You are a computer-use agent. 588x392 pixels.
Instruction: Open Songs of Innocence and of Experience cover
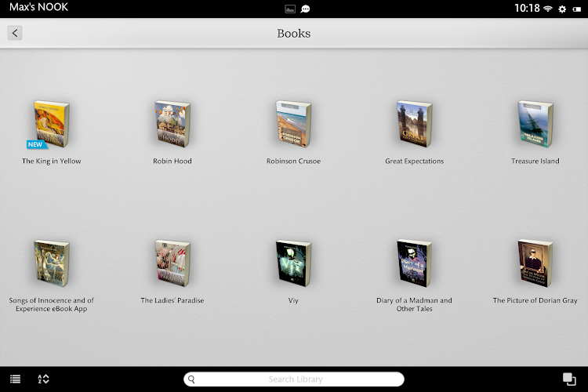(x=52, y=263)
